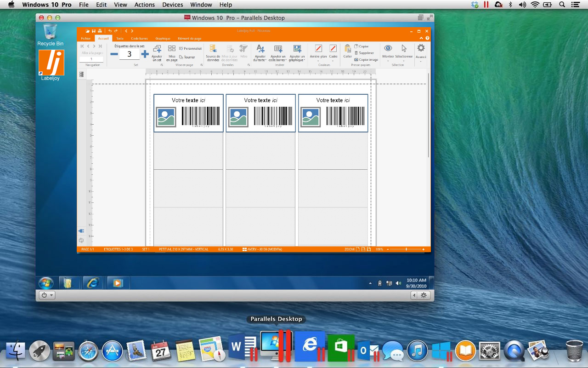This screenshot has width=588, height=368.
Task: Click Copier in Presse-papiers group
Action: click(362, 46)
